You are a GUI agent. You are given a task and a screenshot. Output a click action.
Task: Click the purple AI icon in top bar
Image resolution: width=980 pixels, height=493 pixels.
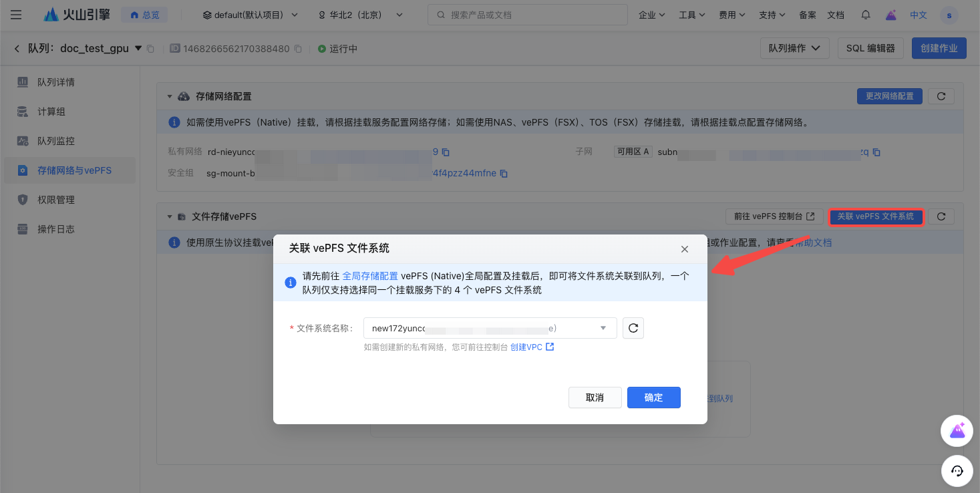point(891,15)
